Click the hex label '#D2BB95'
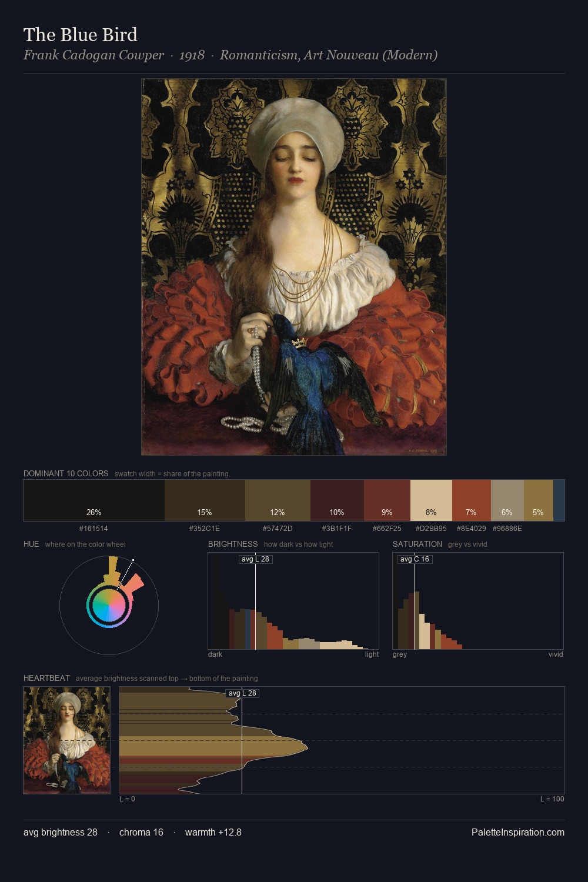 coord(431,528)
